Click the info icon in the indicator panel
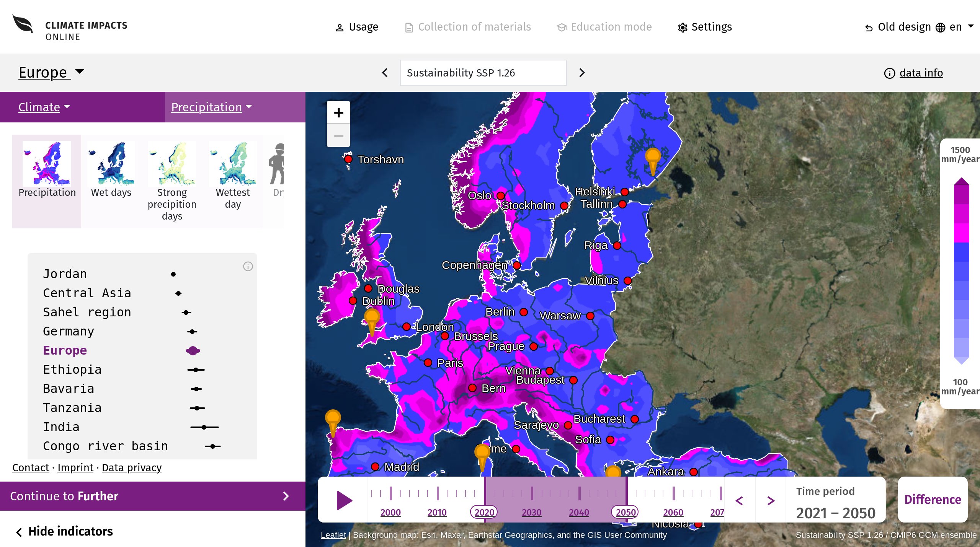Image resolution: width=980 pixels, height=547 pixels. click(x=248, y=266)
